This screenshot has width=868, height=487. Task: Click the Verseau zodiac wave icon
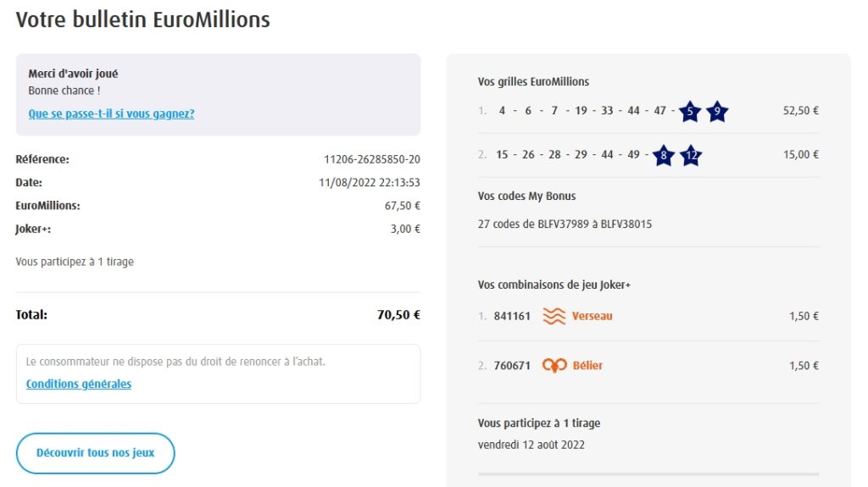tap(554, 316)
